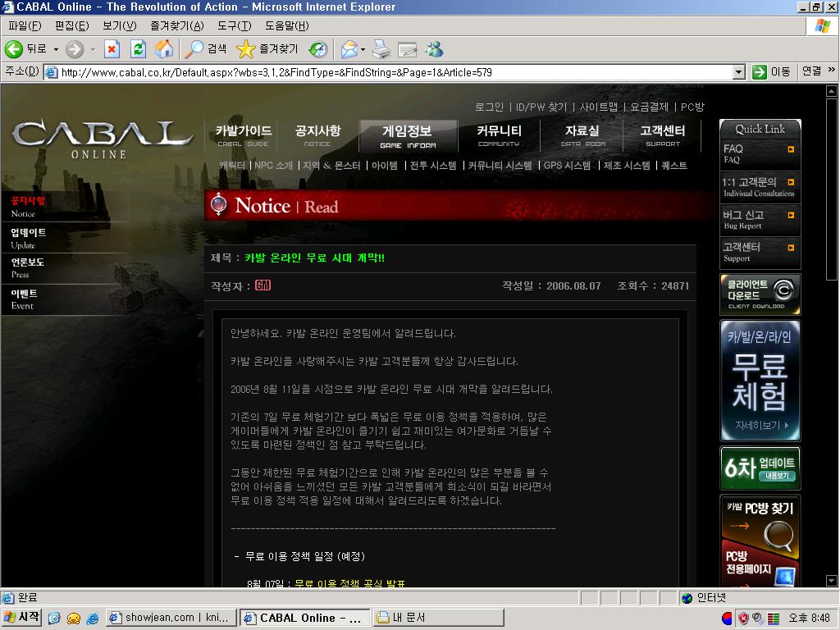This screenshot has width=840, height=630.
Task: Open the 도구(T) menu
Action: [x=234, y=25]
